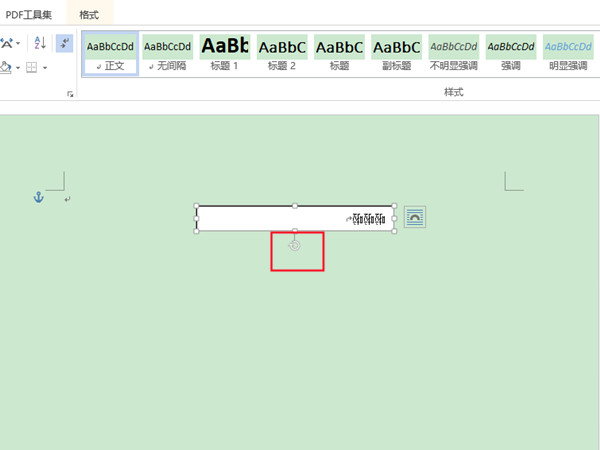
Task: Toggle show paragraph marks button
Action: [64, 43]
